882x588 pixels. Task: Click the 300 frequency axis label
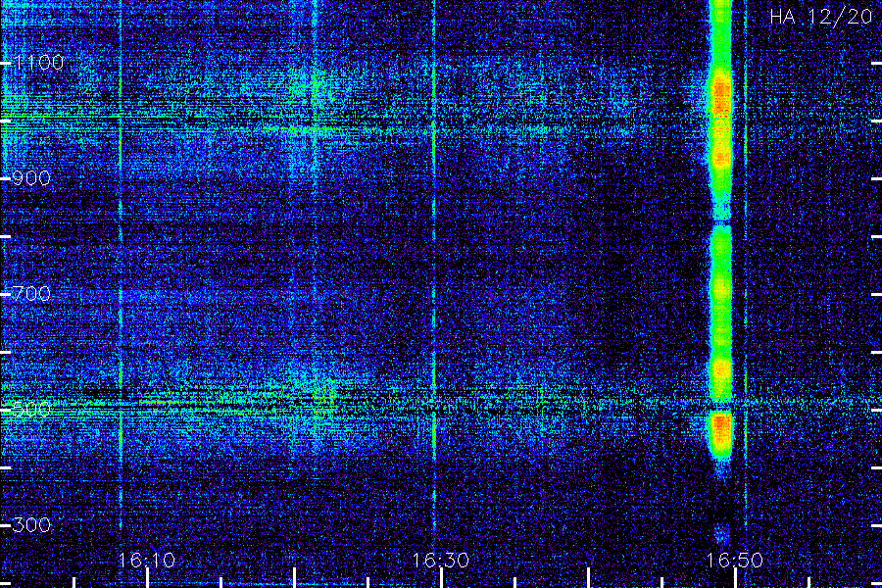tap(31, 525)
